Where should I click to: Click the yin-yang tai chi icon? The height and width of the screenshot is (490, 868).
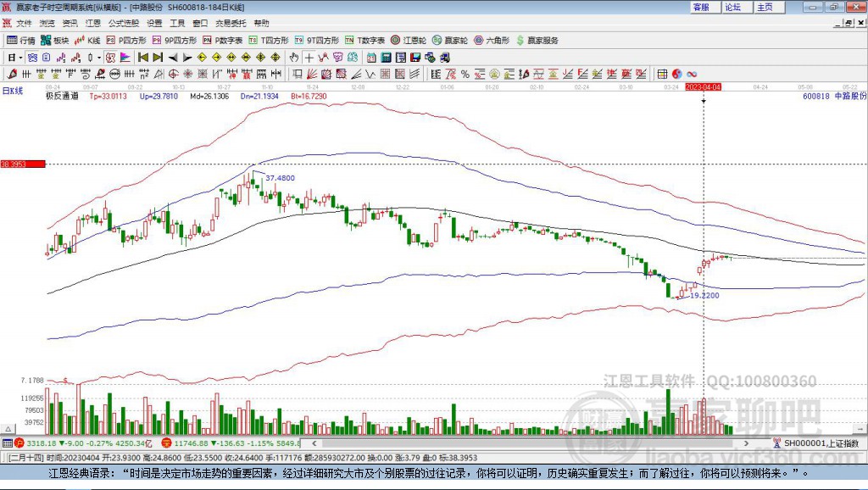click(677, 75)
